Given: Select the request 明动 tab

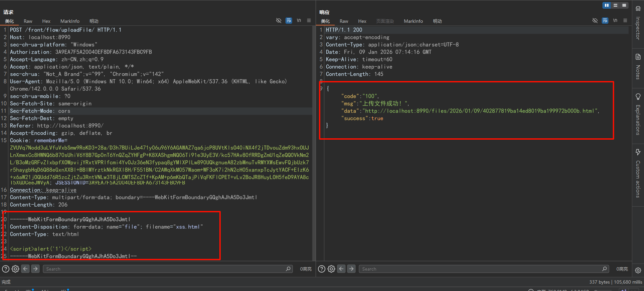Looking at the screenshot, I should [94, 21].
